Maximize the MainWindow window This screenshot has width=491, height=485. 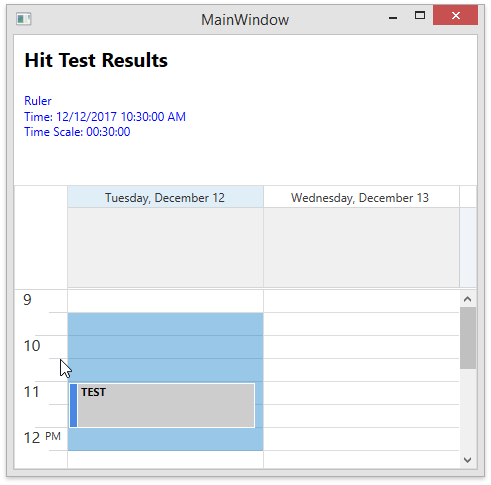click(x=420, y=15)
